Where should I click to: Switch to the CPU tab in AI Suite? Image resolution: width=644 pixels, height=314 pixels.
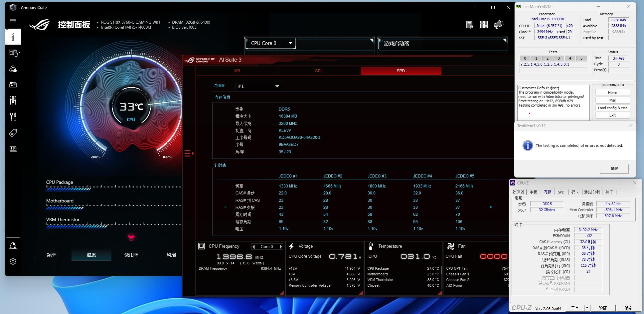click(319, 71)
